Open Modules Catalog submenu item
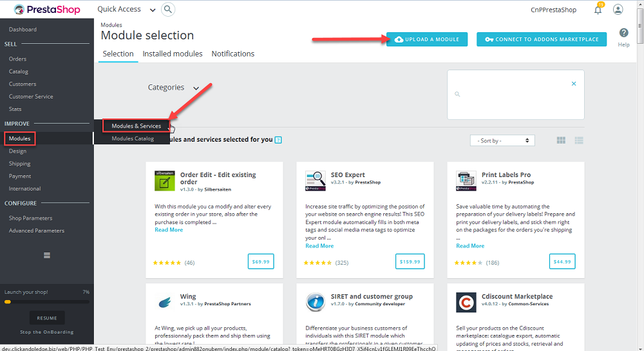Viewport: 644px width, 351px height. [x=133, y=138]
